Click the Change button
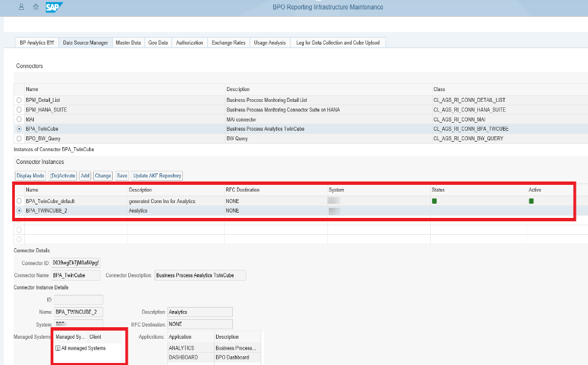This screenshot has height=365, width=588. pos(103,175)
